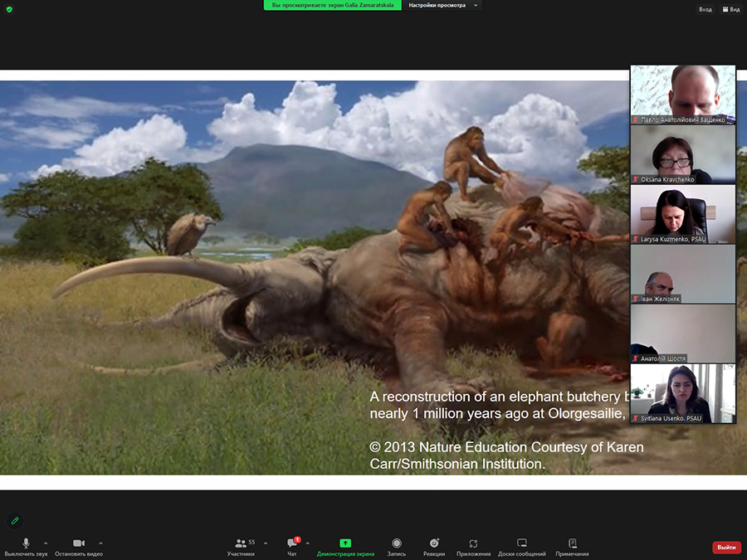Open the green encryption shield info
The image size is (747, 560).
(9, 9)
